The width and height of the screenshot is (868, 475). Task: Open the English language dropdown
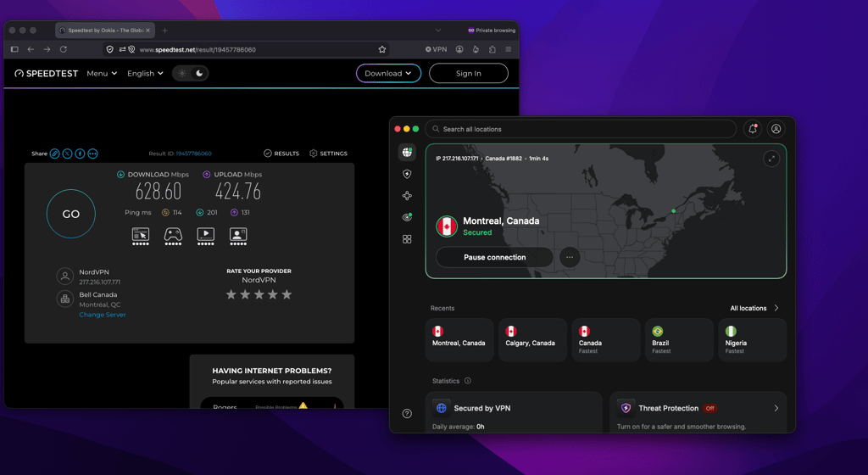coord(145,73)
